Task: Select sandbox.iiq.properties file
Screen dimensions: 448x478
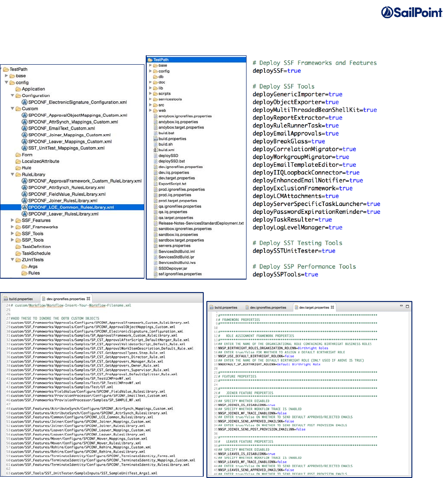Action: click(178, 235)
